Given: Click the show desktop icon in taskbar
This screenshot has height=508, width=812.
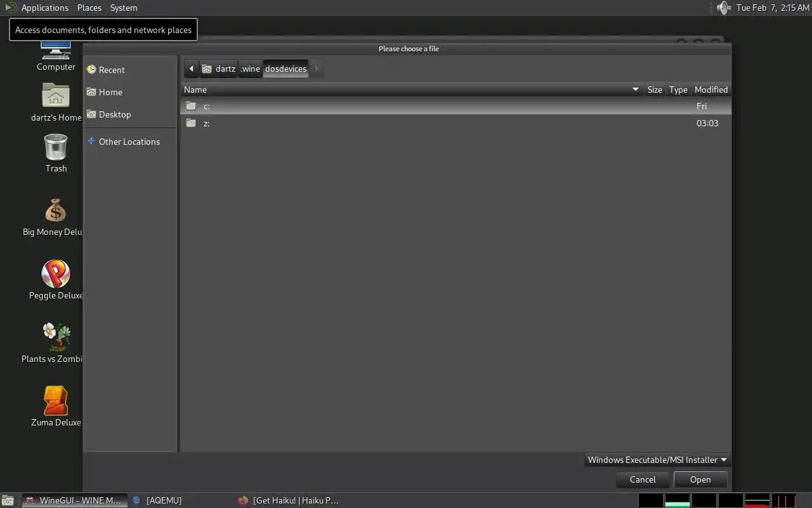Looking at the screenshot, I should tap(8, 500).
